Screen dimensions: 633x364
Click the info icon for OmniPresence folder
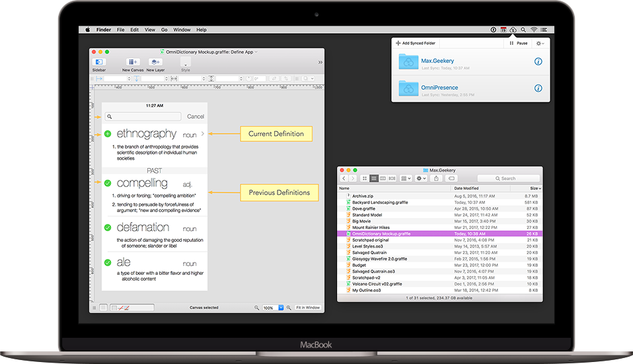click(x=538, y=88)
